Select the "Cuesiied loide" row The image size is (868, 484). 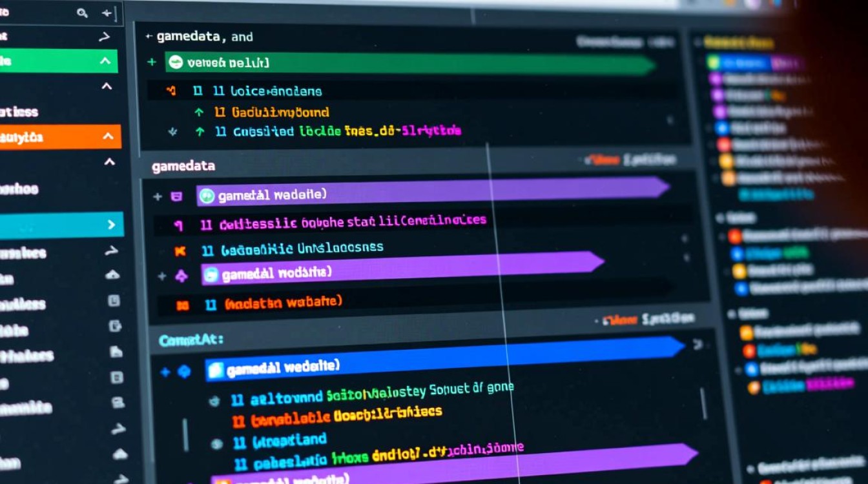point(338,131)
